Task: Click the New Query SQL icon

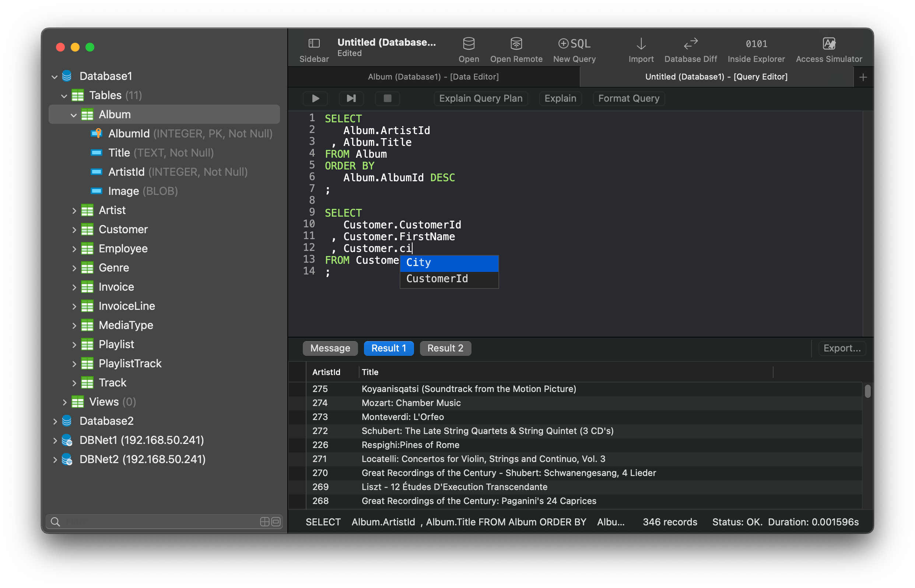Action: [x=574, y=43]
